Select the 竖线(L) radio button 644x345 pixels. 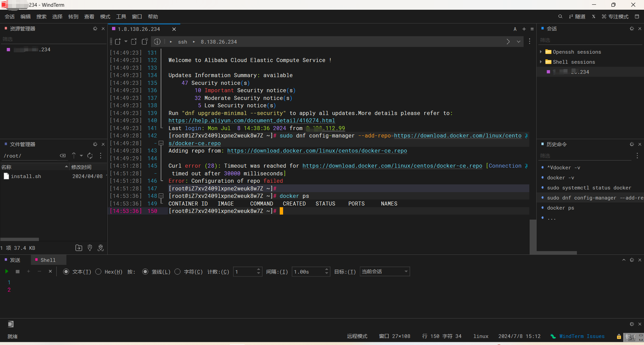[145, 272]
